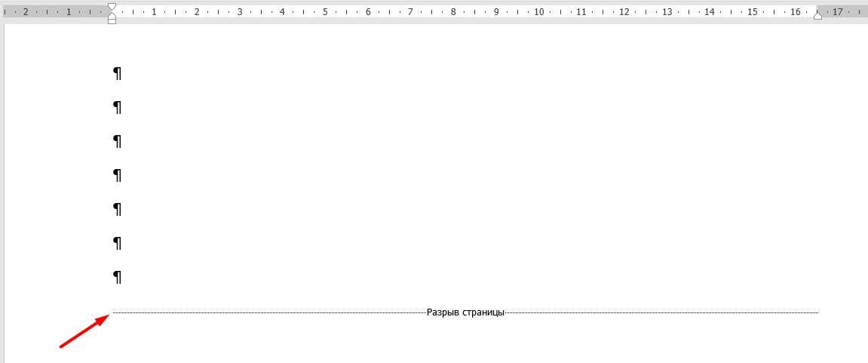
Task: Click the sixth paragraph mark from the top
Action: click(x=117, y=243)
